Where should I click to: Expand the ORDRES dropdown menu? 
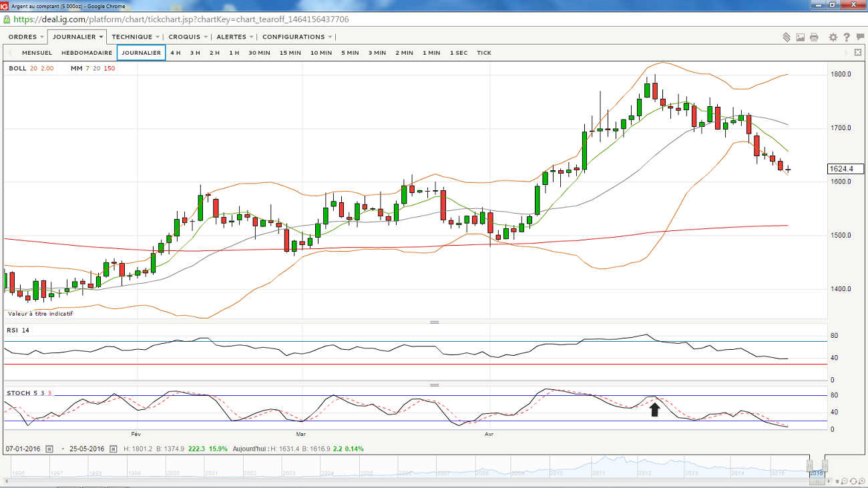(27, 37)
